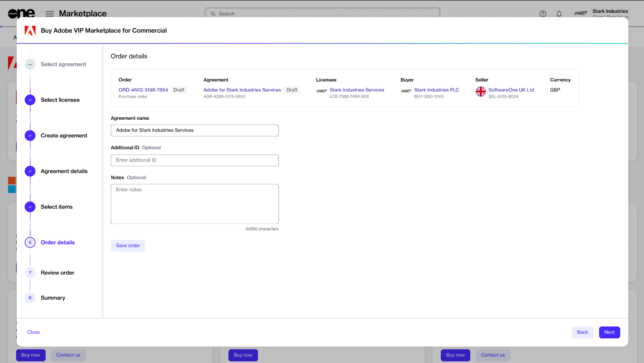Go to the Create agreement step
644x363 pixels.
pyautogui.click(x=64, y=136)
